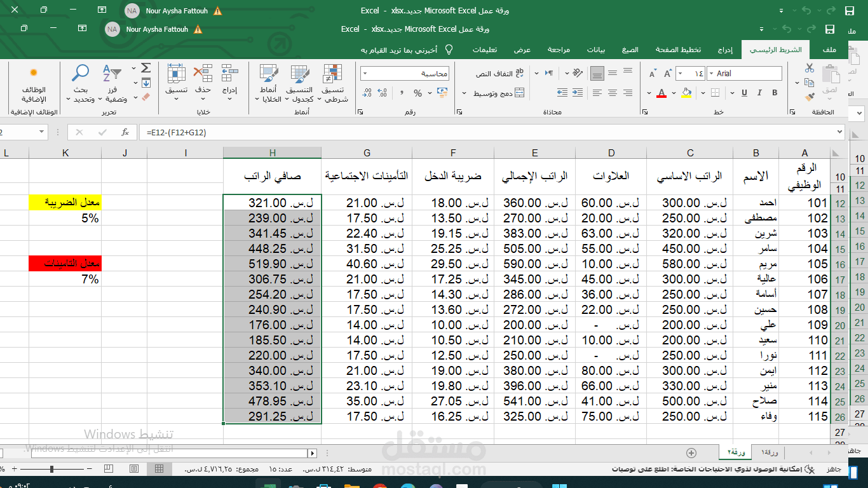Click the Copy icon in the clipboard group

[809, 83]
